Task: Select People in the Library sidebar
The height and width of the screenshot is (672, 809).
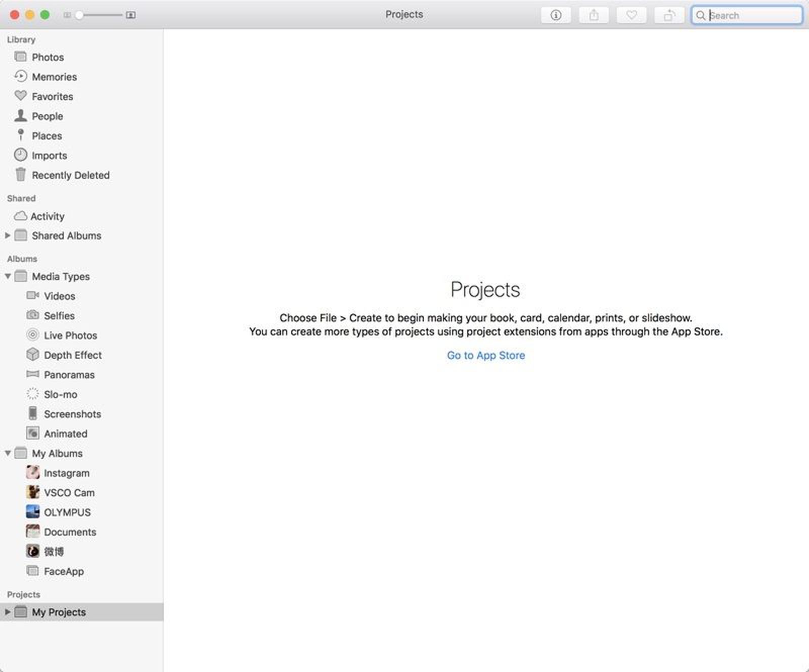Action: [48, 116]
